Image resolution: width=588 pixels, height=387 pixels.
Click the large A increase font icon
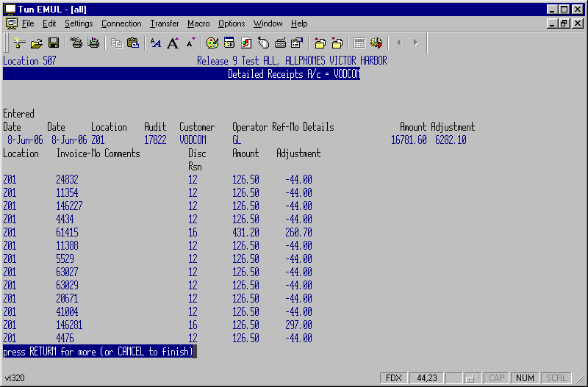[x=173, y=43]
